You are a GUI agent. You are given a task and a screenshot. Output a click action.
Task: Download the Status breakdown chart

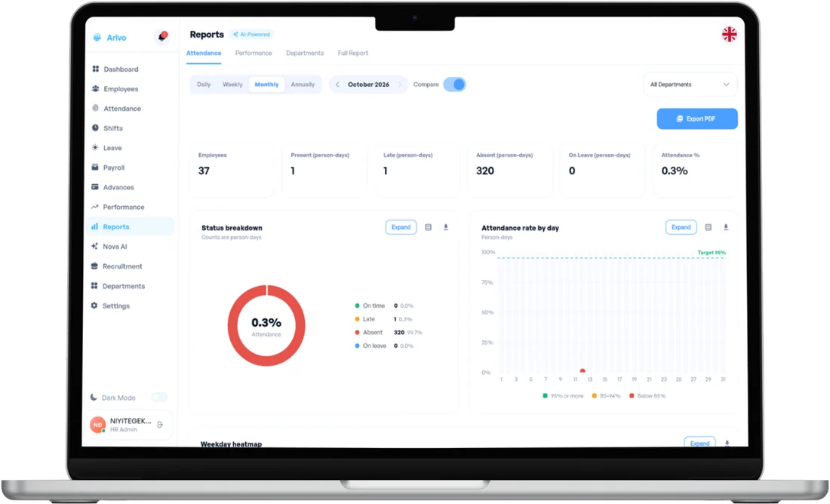[x=446, y=227]
